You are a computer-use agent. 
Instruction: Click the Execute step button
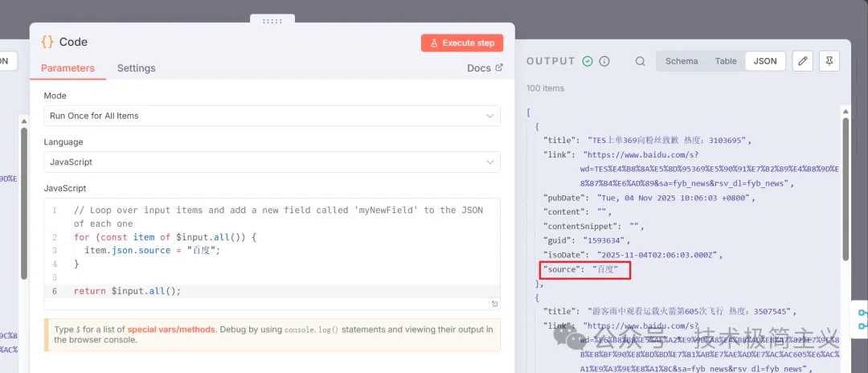pos(461,43)
